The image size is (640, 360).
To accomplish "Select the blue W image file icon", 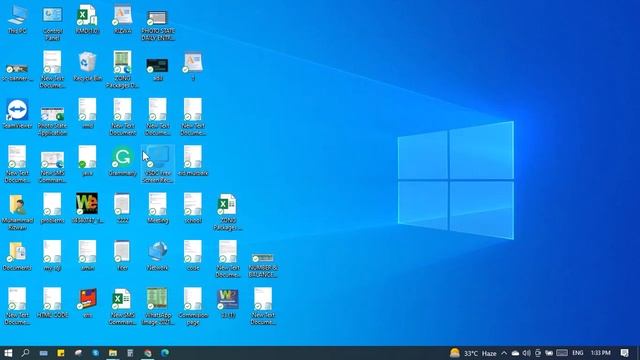I will (228, 304).
